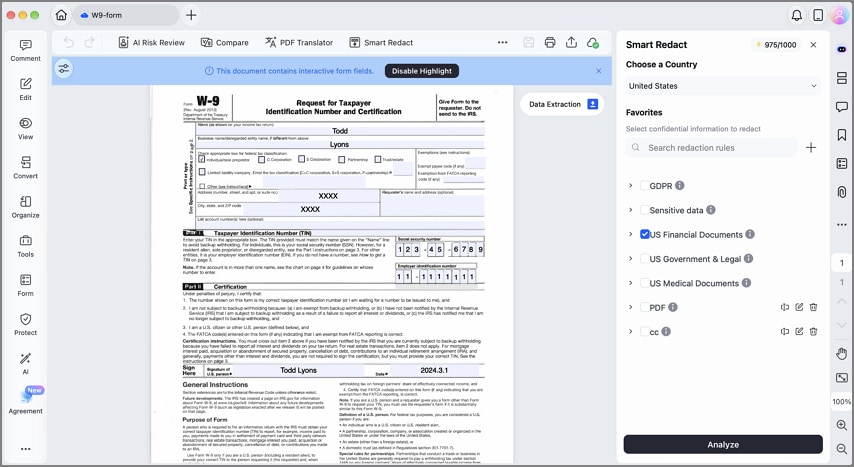The width and height of the screenshot is (854, 467).
Task: Open AI Risk Review
Action: coord(152,43)
